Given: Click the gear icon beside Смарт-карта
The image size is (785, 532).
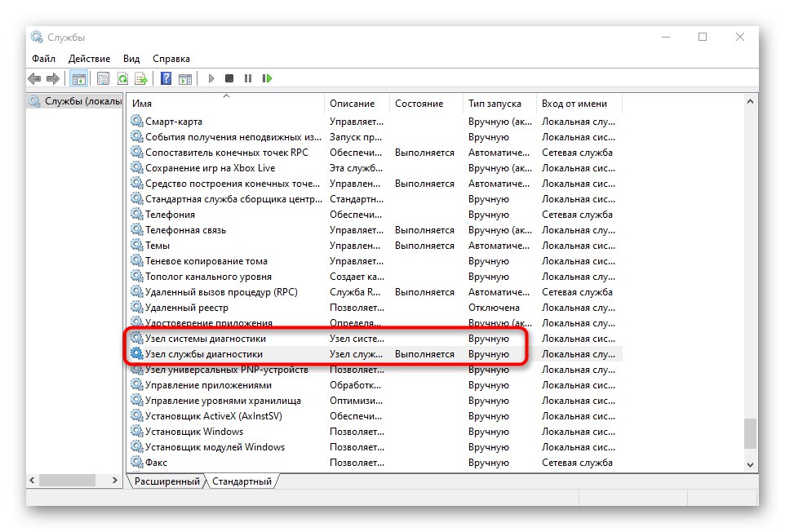Looking at the screenshot, I should (x=136, y=121).
